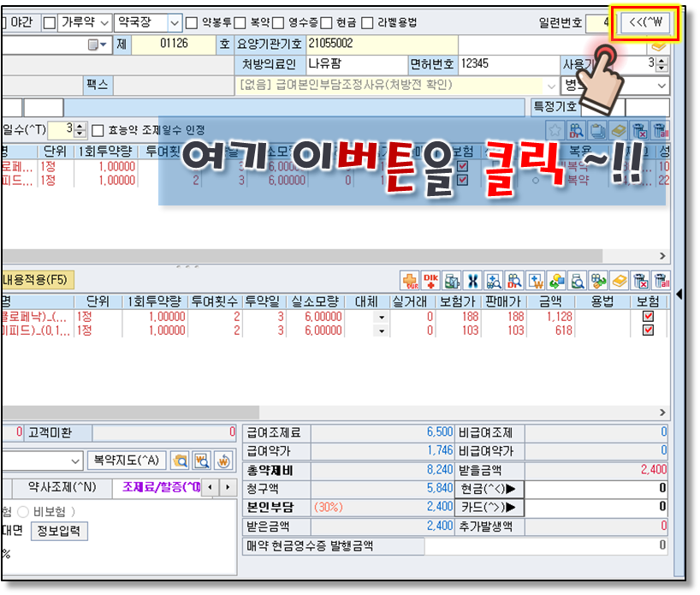Click the DUR check icon

coord(409,280)
